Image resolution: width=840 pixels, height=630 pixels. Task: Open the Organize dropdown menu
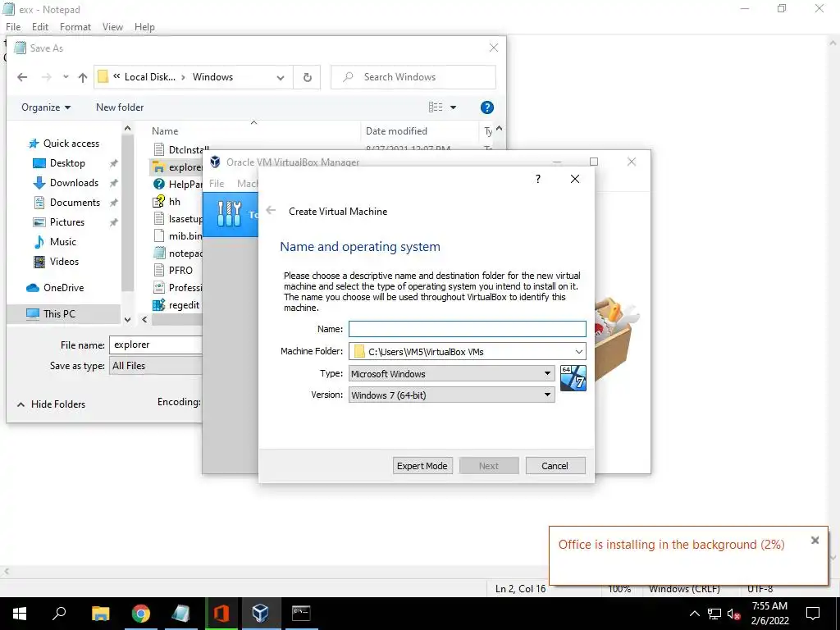coord(46,107)
